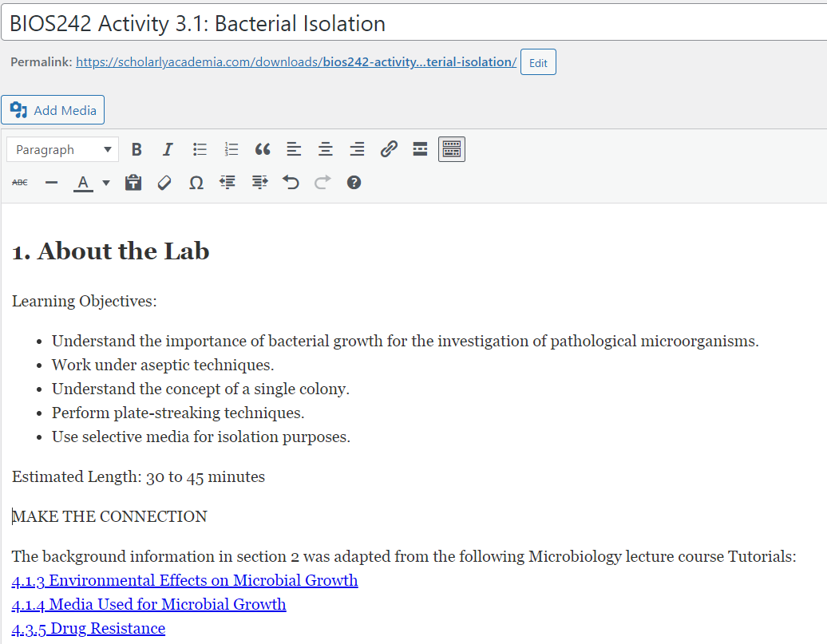Toggle the toolbar kitchen sink button
The width and height of the screenshot is (827, 644).
(452, 150)
